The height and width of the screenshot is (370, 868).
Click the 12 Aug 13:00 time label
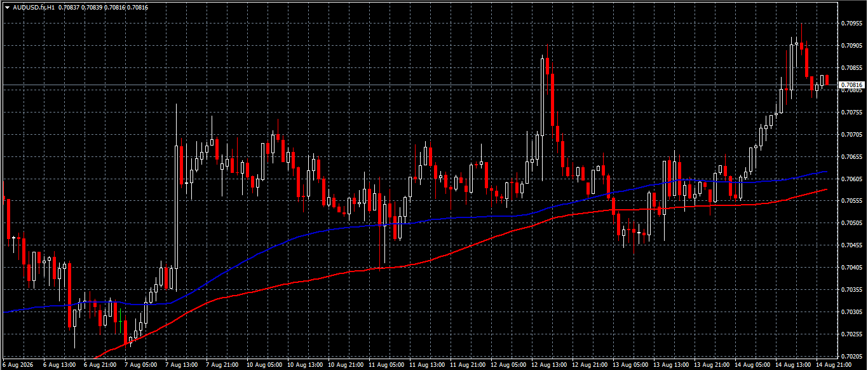(x=548, y=366)
